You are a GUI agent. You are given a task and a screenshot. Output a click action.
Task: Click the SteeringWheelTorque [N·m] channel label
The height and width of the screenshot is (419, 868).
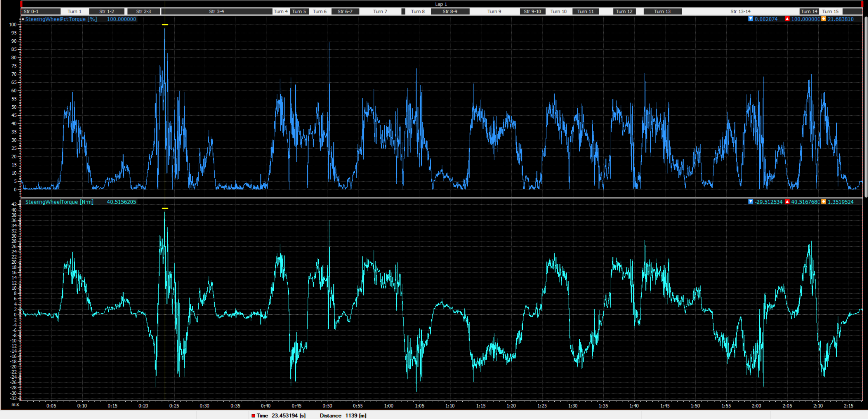click(59, 202)
